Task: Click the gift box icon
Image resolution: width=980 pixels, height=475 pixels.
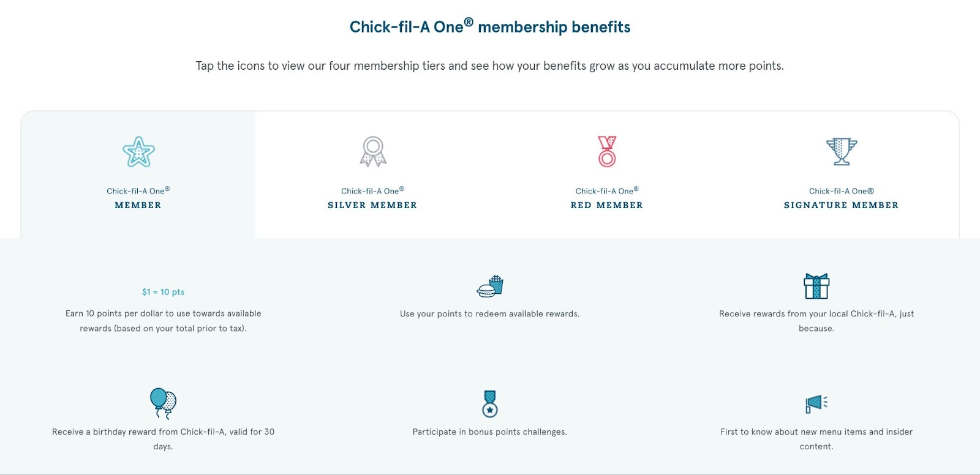Action: pyautogui.click(x=816, y=286)
